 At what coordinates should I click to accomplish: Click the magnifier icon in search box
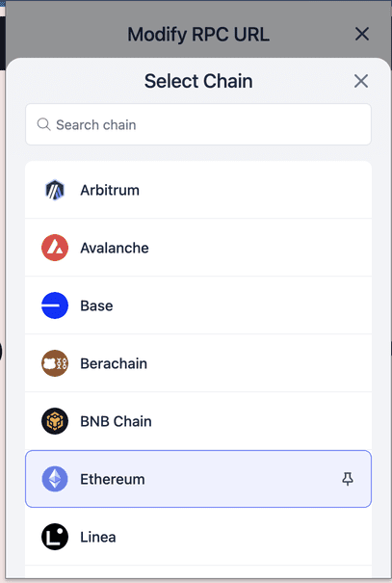coord(44,124)
